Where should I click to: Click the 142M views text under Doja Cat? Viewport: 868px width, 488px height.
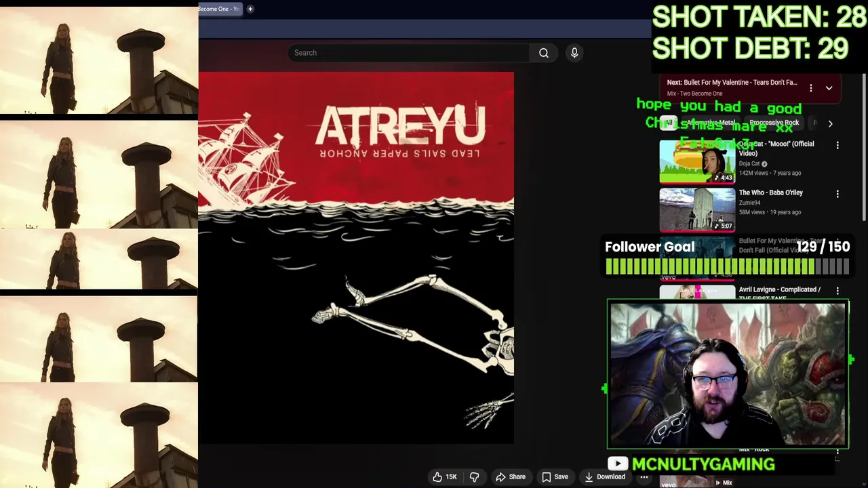pyautogui.click(x=754, y=173)
